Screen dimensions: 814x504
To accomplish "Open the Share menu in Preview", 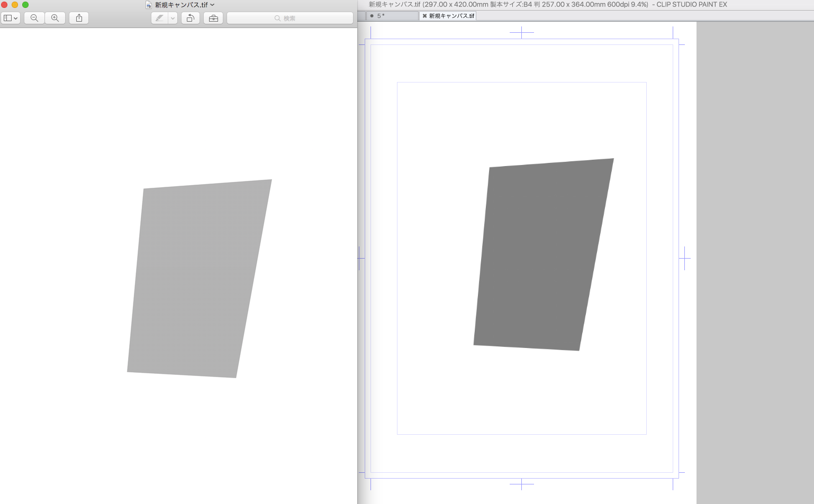I will point(79,18).
